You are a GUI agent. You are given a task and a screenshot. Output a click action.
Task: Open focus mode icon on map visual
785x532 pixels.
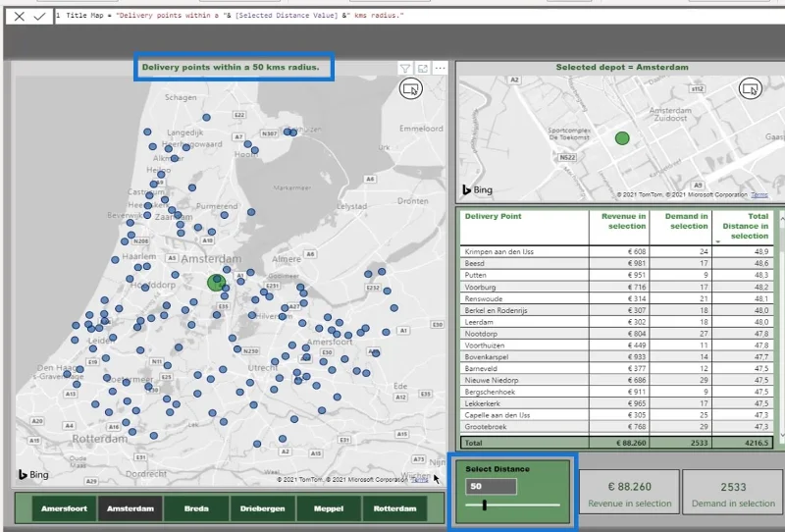pyautogui.click(x=423, y=69)
